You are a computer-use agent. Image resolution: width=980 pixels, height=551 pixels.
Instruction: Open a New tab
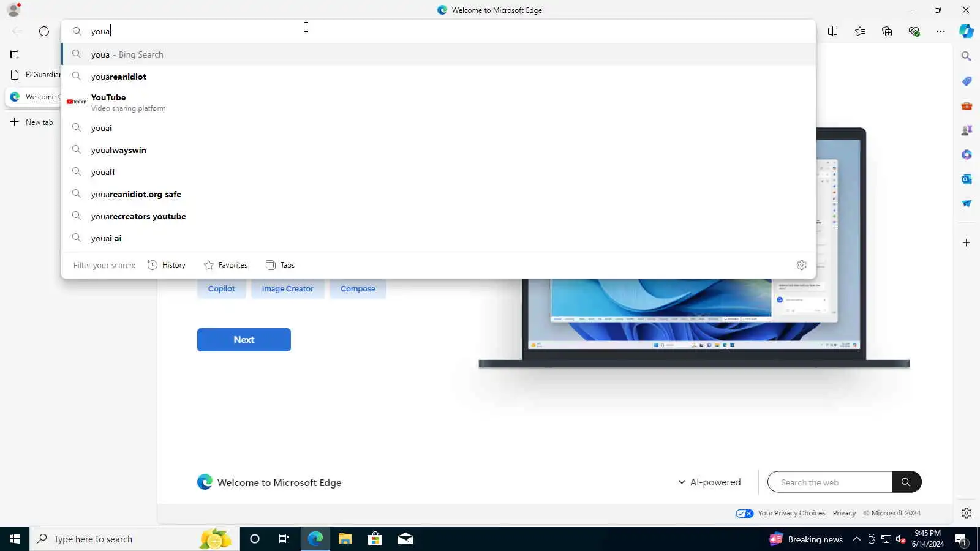click(32, 122)
